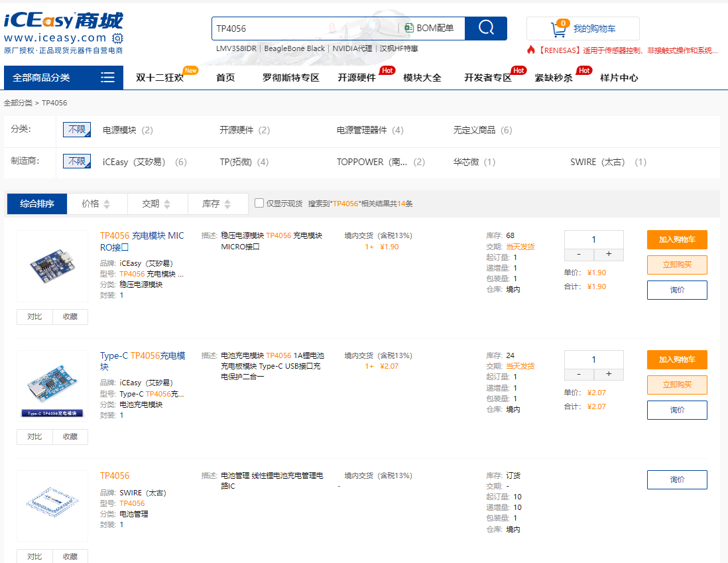Add ¥2.07 product 加入购物车
728x563 pixels.
point(677,359)
